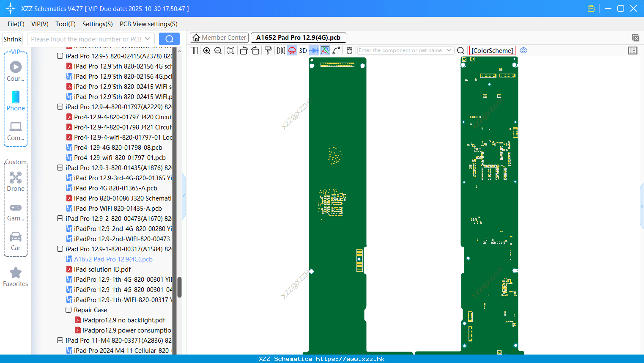Viewport: 644px width, 363px height.
Task: Open the Tool menu
Action: 66,24
